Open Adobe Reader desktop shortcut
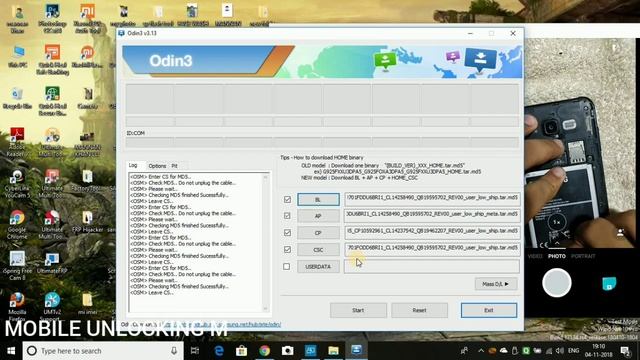 pyautogui.click(x=17, y=142)
